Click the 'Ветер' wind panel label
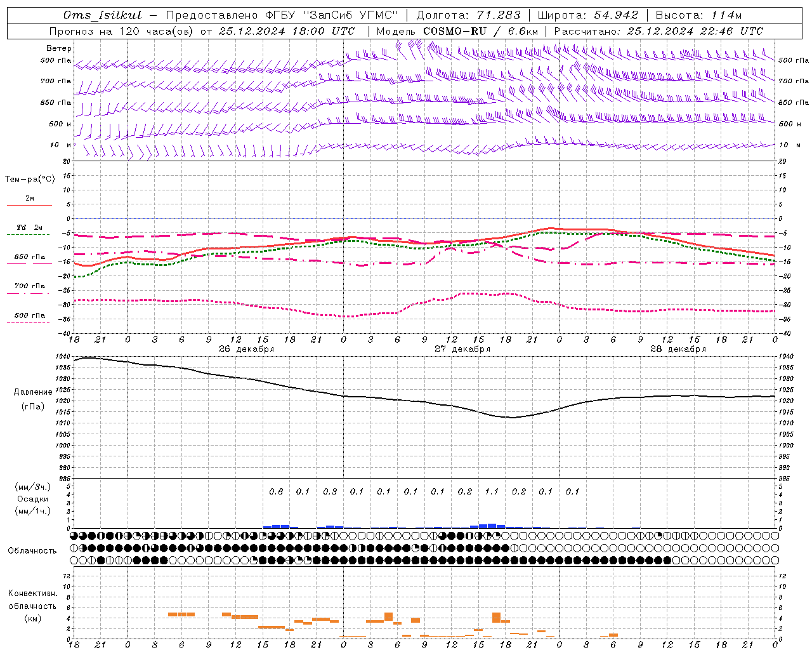 coord(58,48)
